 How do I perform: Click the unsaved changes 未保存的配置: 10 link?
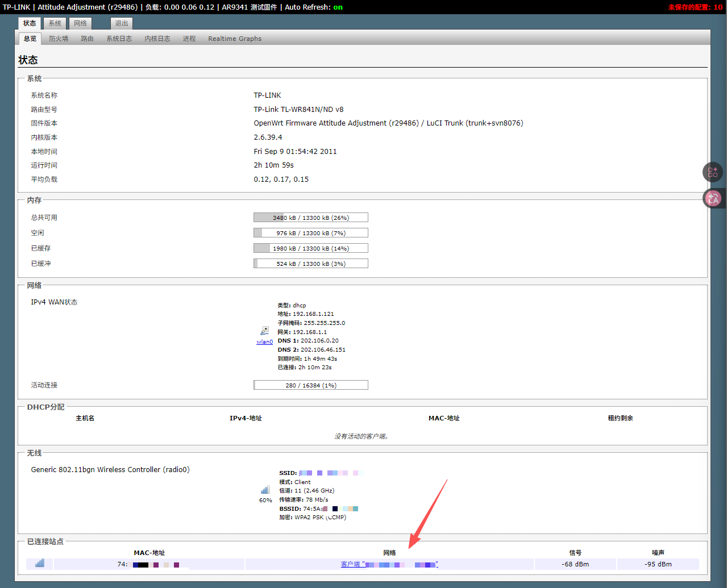695,7
